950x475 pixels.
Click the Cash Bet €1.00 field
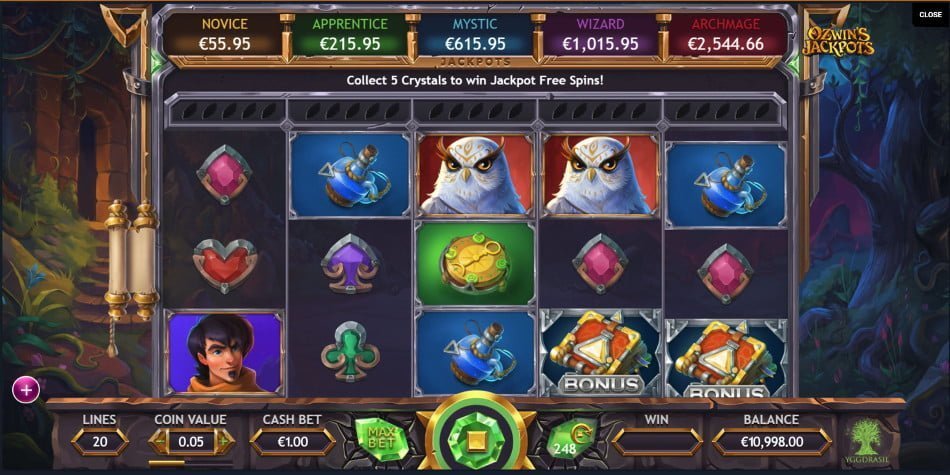click(292, 442)
